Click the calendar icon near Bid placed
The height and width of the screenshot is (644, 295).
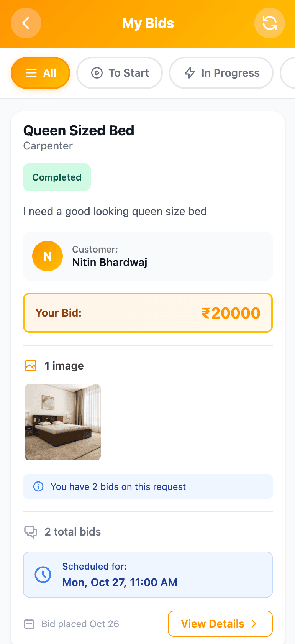click(29, 624)
